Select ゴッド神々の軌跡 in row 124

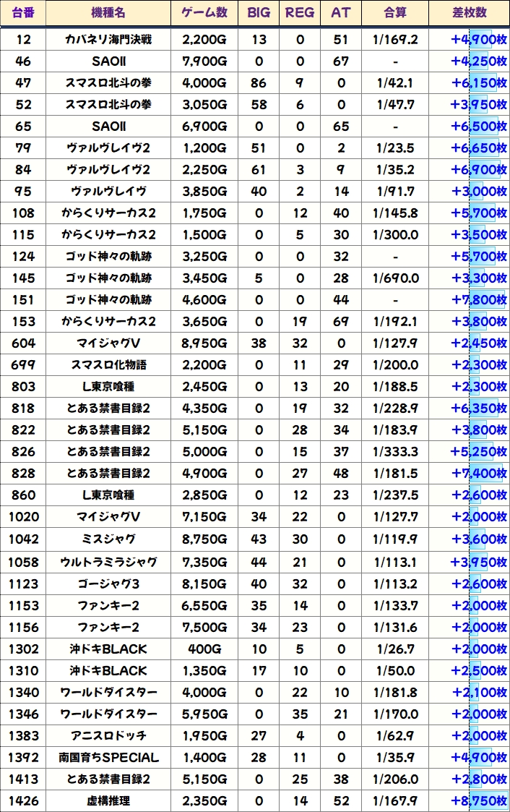tap(108, 257)
